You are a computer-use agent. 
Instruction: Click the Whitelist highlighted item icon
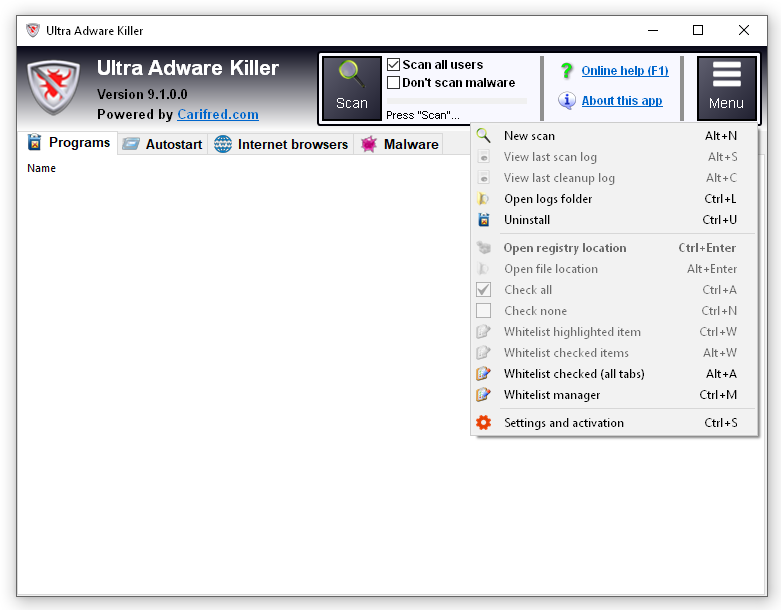tap(483, 332)
